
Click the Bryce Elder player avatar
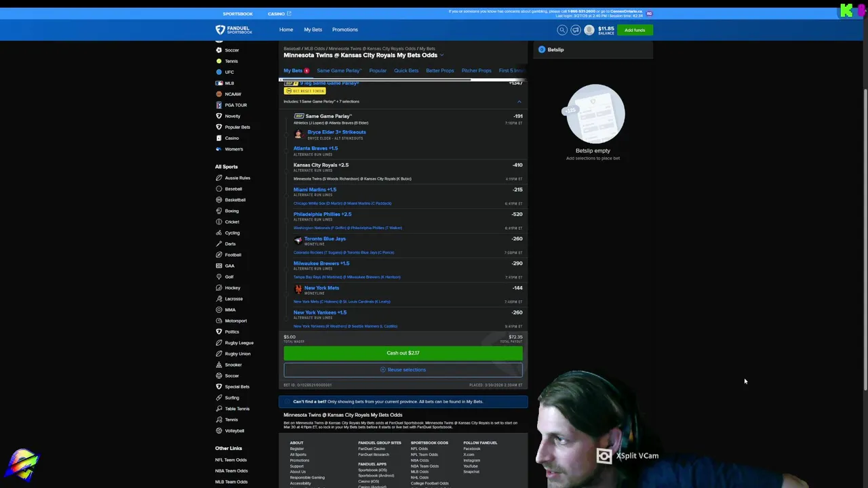tap(298, 134)
